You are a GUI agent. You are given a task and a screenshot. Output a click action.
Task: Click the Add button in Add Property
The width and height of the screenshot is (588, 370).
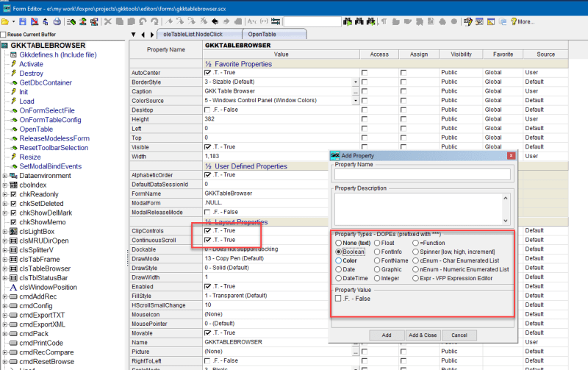[387, 335]
